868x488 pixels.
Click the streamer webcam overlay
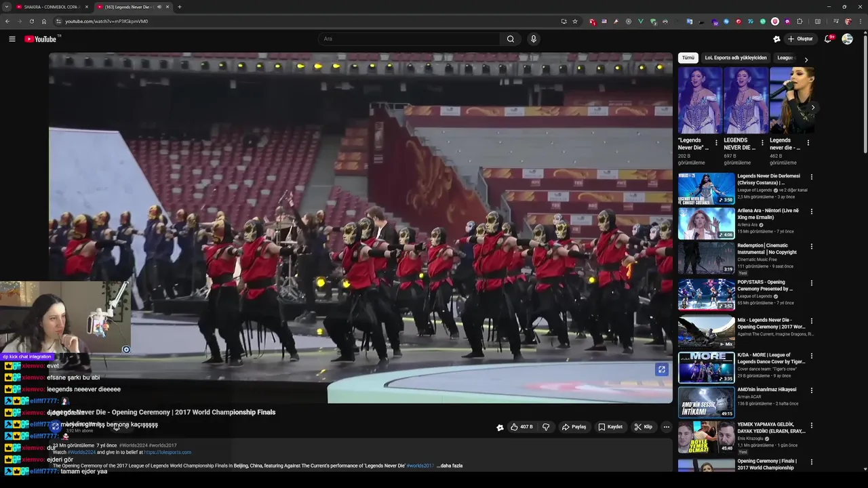65,317
